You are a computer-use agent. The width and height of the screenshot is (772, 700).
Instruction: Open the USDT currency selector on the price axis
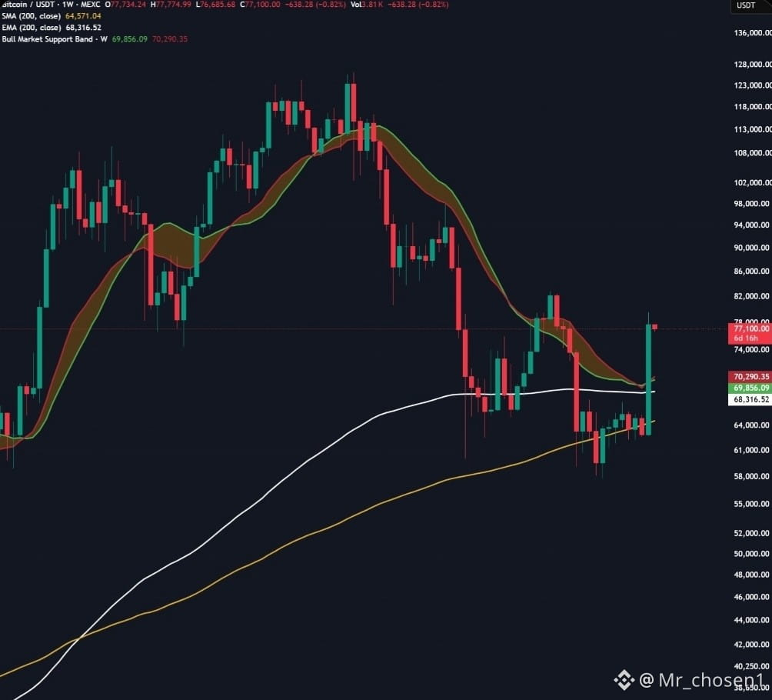(746, 5)
